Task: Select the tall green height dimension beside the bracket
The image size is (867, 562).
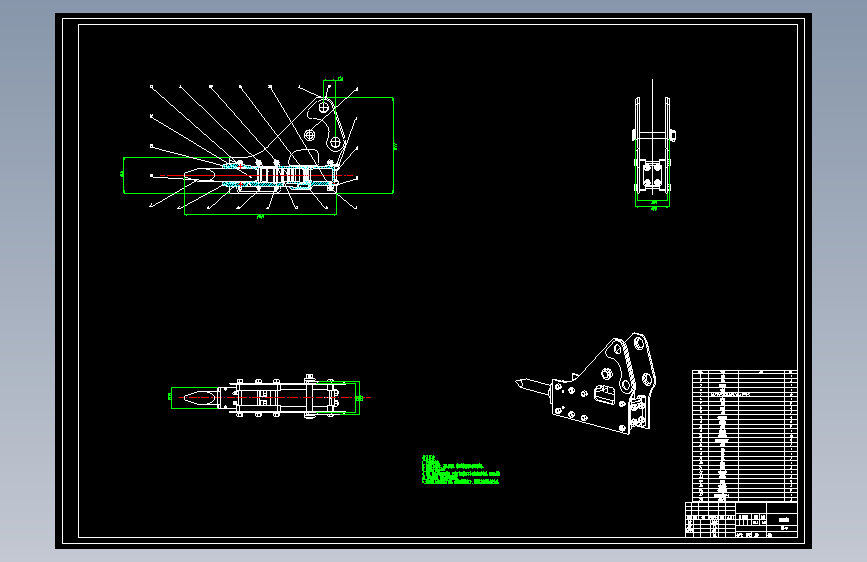Action: point(394,145)
